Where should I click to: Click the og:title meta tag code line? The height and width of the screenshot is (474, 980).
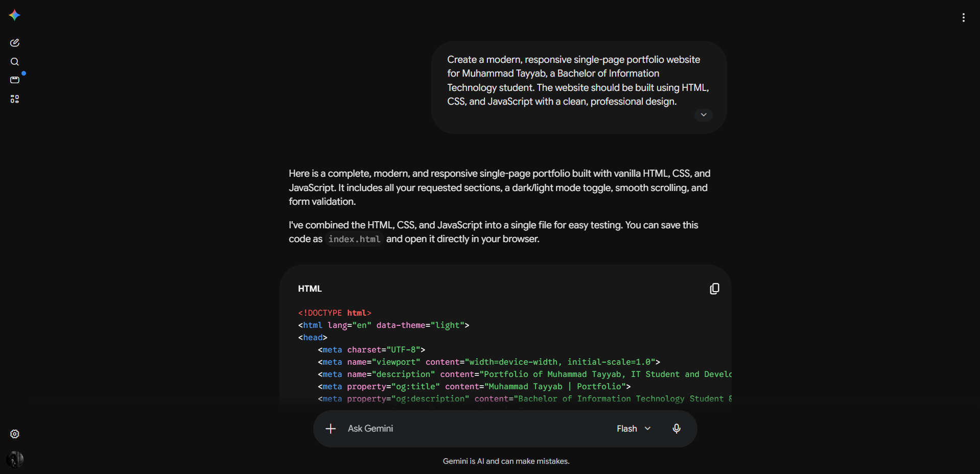[x=474, y=387]
